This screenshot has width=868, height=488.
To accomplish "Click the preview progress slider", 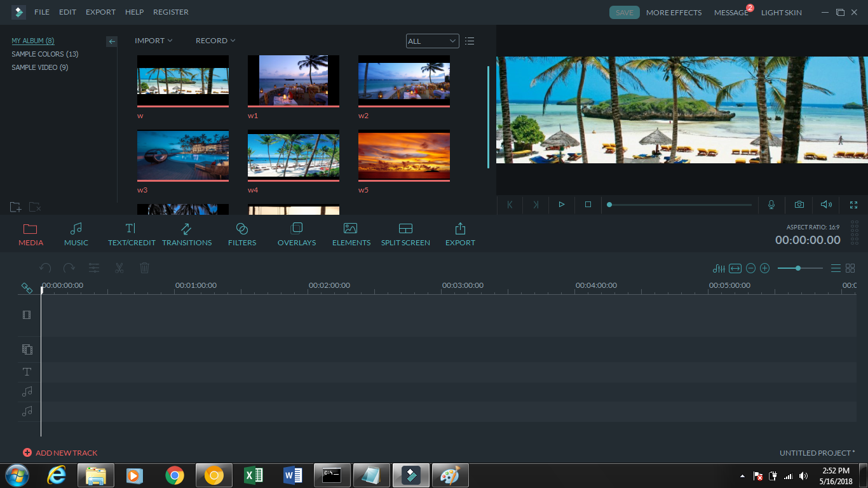I will [679, 205].
